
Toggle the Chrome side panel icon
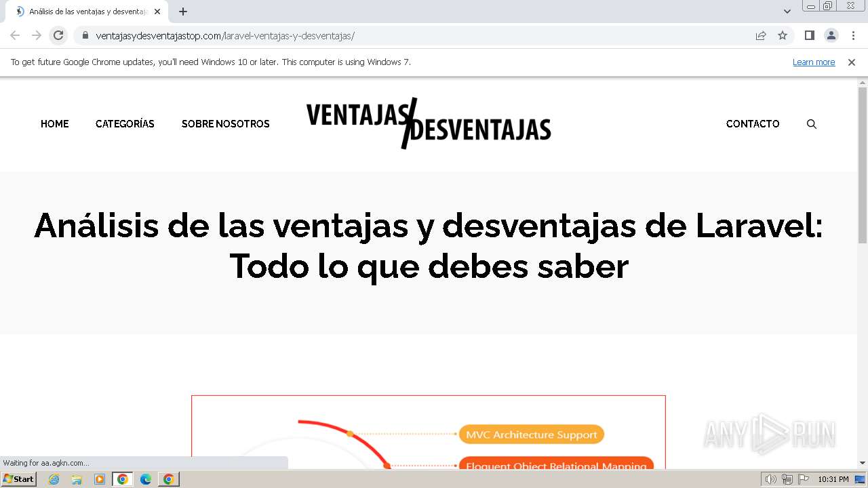pos(809,35)
